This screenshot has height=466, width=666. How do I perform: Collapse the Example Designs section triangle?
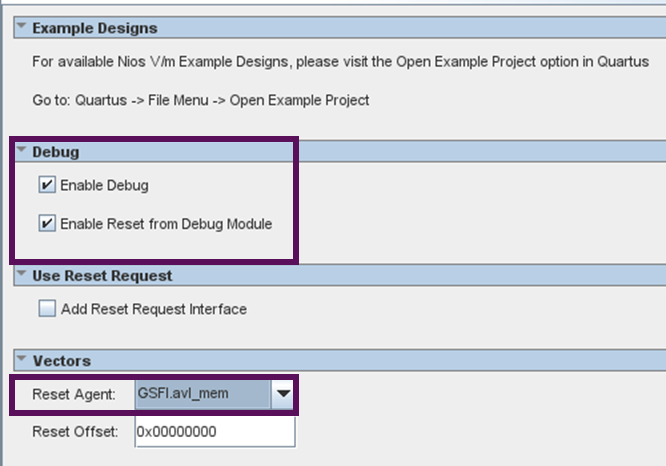pyautogui.click(x=21, y=26)
